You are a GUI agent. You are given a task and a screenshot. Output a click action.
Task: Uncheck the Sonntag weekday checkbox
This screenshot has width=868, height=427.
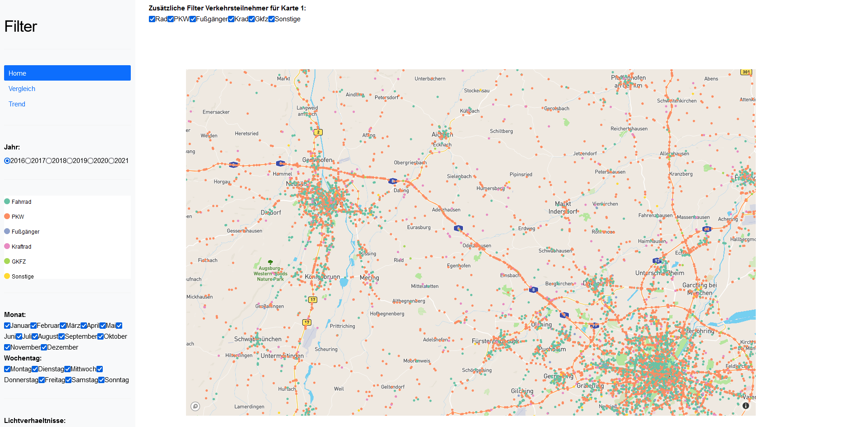tap(101, 380)
